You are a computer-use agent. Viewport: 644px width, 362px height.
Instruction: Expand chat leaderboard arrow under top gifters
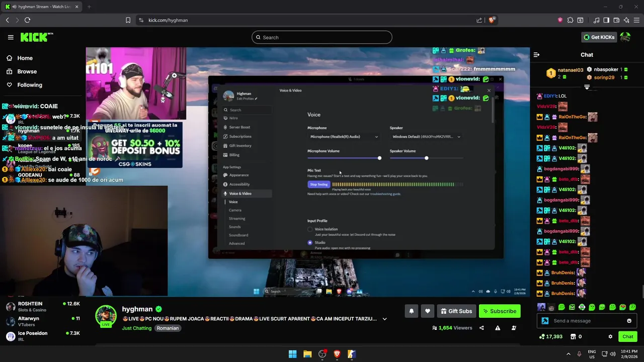(x=587, y=87)
